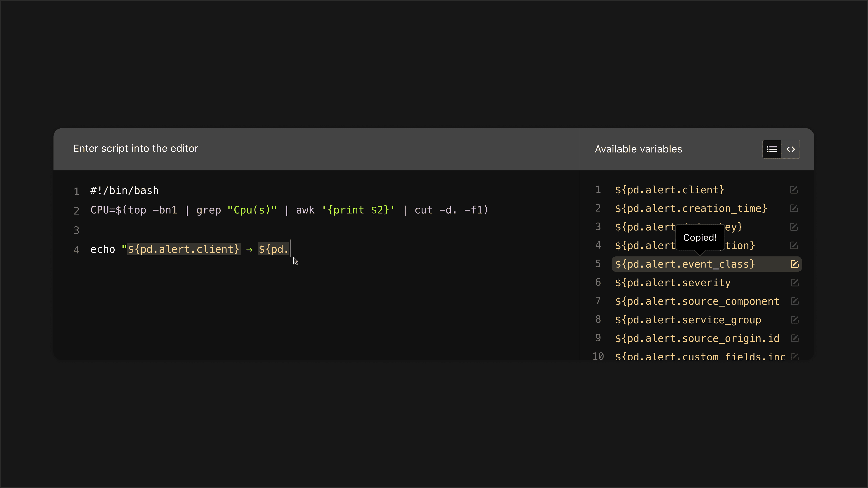Copy ${pd.alert.service_group} using its copy icon
Screen dimensions: 868x488
pos(795,320)
